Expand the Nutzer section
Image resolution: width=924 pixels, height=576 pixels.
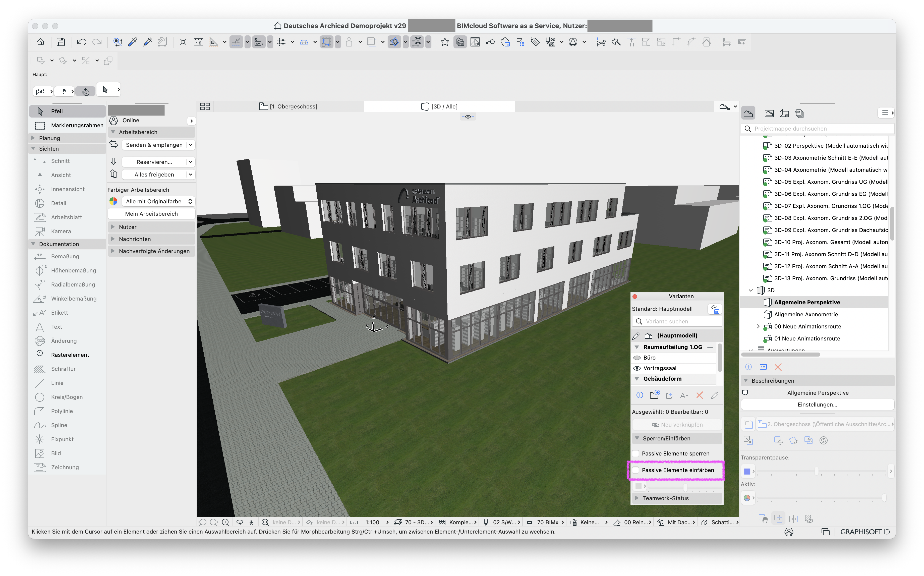(113, 227)
